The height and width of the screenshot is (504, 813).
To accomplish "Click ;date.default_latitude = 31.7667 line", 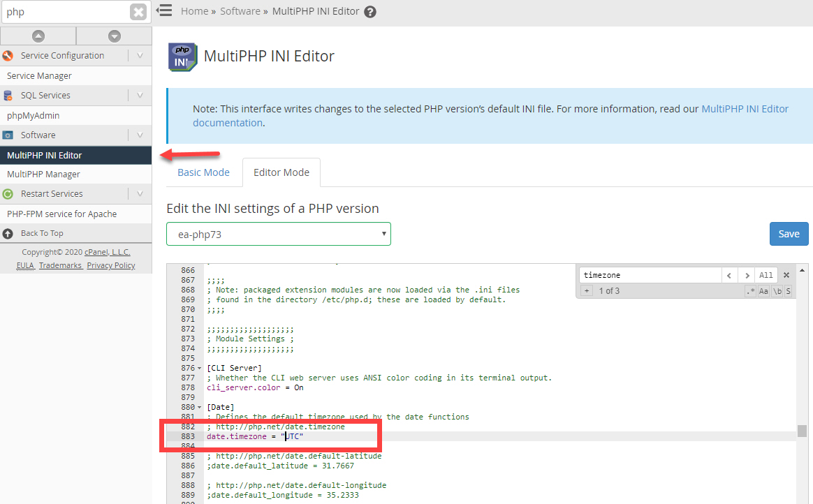I will pos(281,466).
